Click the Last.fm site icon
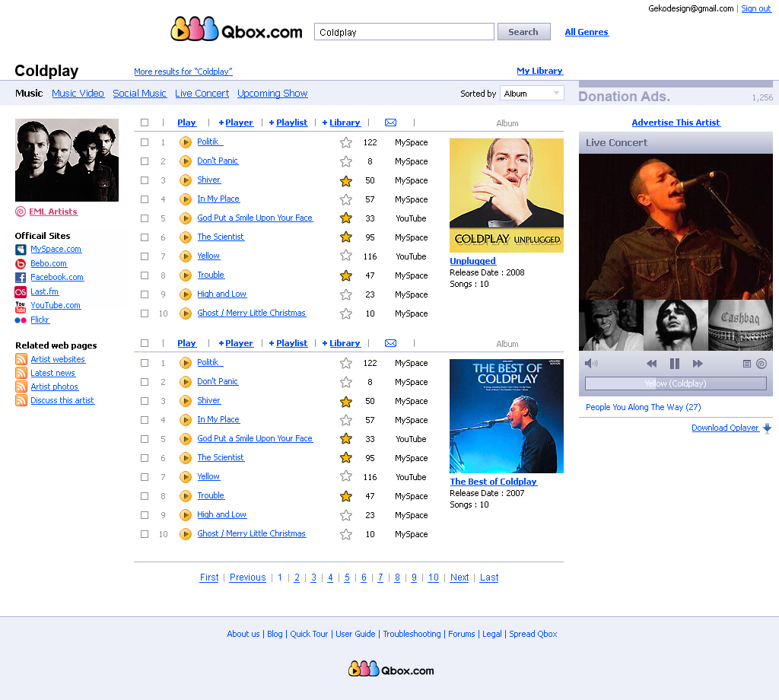Viewport: 779px width, 700px height. (x=21, y=292)
